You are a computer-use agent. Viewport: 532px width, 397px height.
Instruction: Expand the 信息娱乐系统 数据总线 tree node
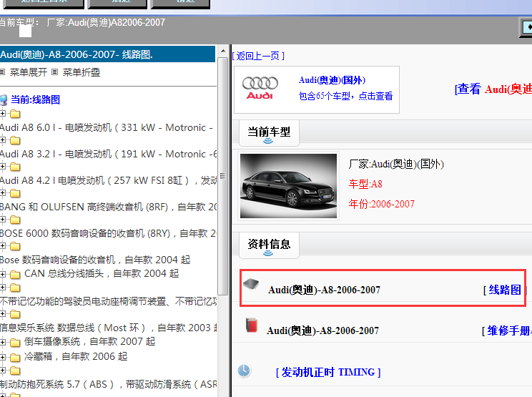point(3,314)
